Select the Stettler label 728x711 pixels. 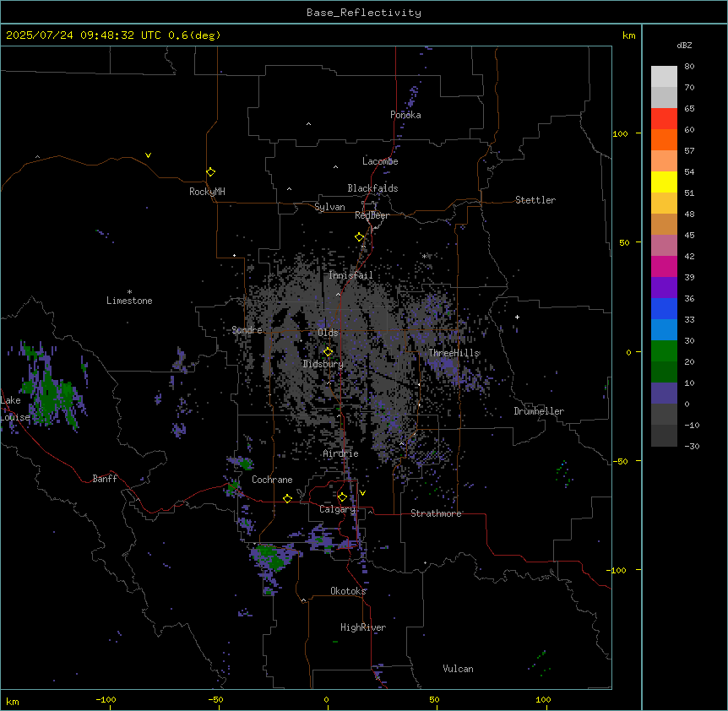coord(535,200)
